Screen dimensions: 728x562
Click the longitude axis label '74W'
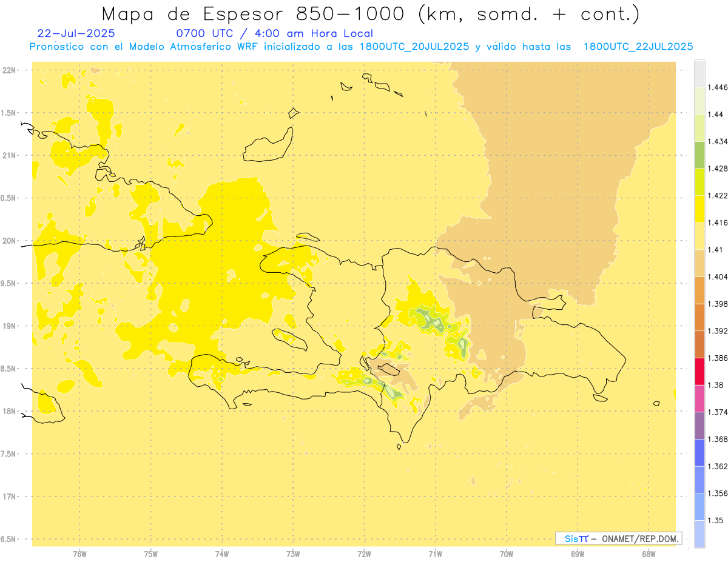coord(222,554)
